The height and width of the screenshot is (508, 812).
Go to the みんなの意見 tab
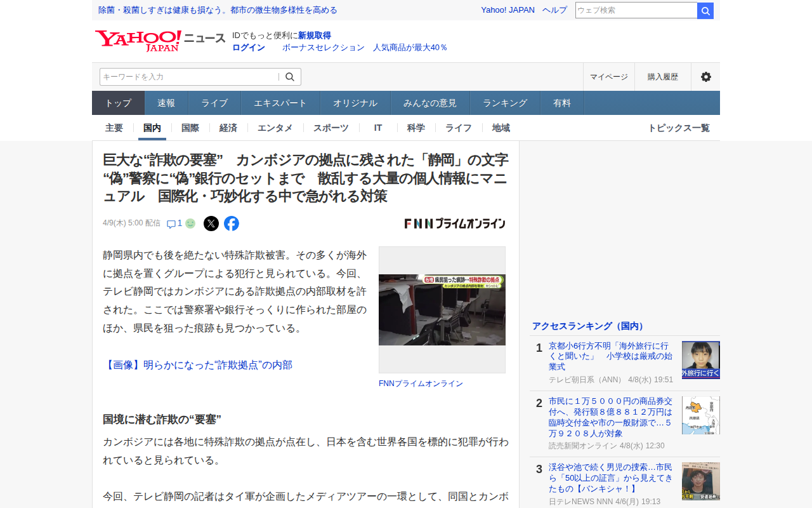[x=430, y=103]
